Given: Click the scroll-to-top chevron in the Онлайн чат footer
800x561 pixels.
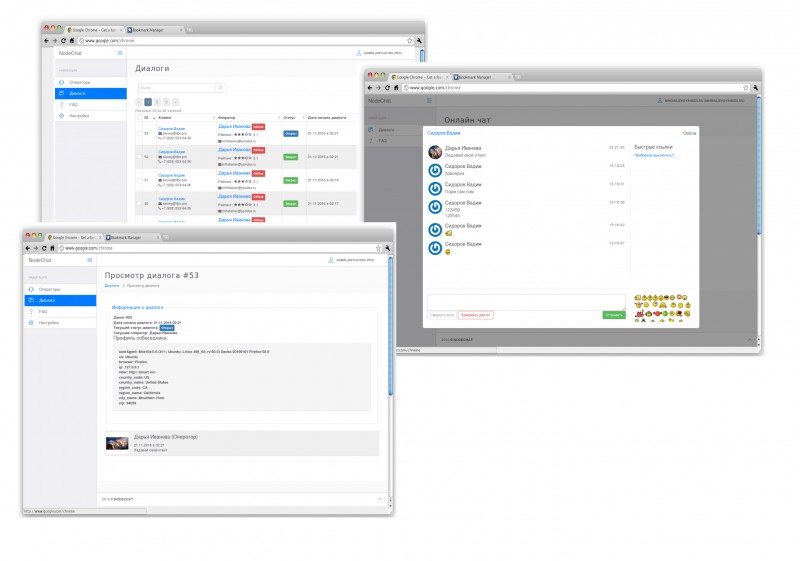Looking at the screenshot, I should [749, 339].
